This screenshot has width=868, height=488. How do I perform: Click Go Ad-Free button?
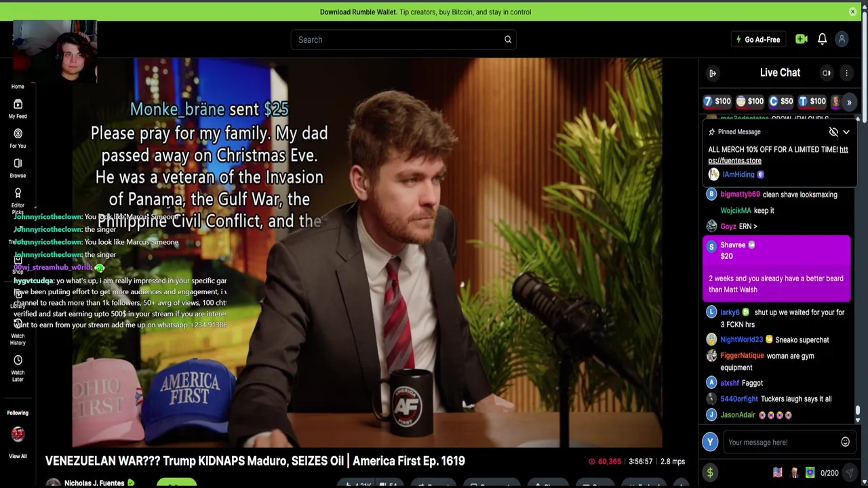coord(758,39)
